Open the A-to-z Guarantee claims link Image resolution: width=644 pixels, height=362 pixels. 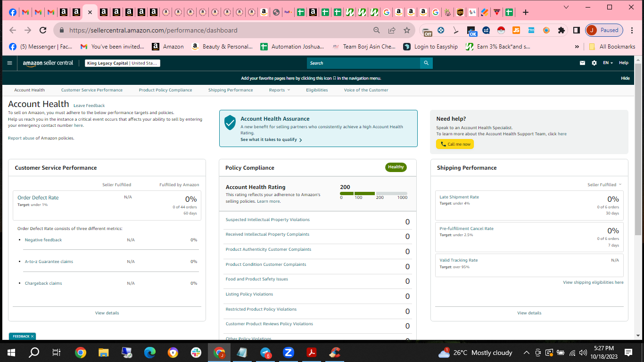point(49,262)
